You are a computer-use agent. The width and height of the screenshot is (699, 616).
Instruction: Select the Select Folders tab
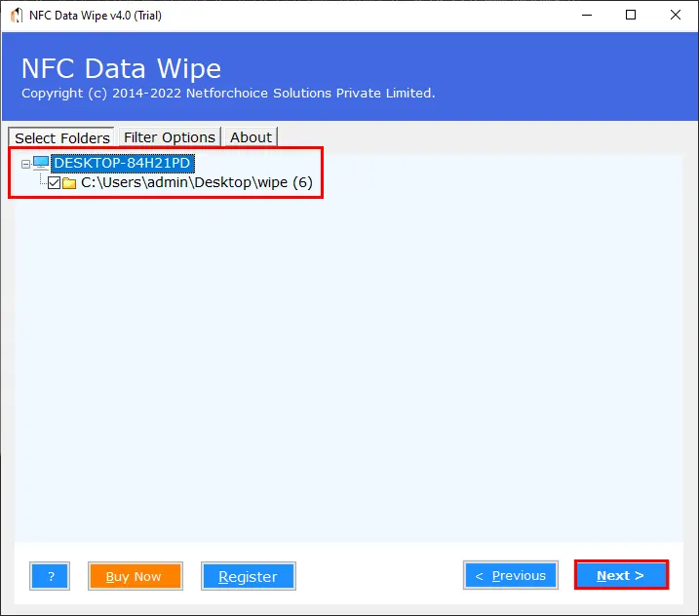62,137
